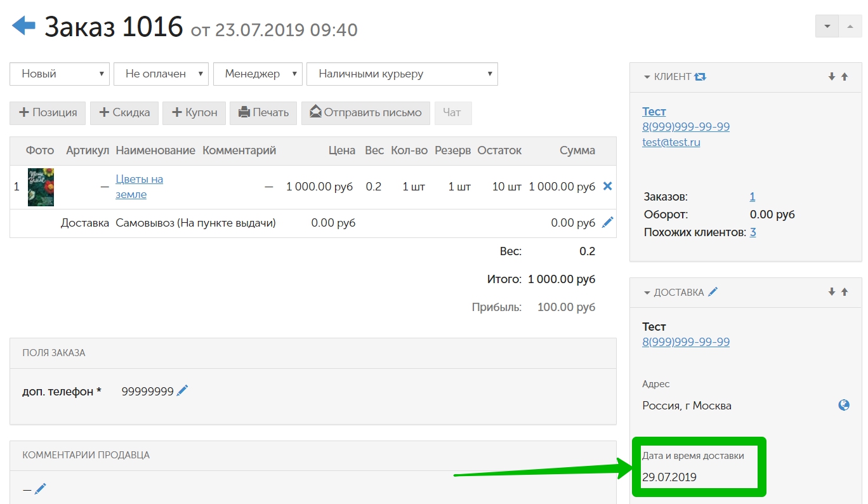This screenshot has width=868, height=504.
Task: Open the "Наличными курьеру" payment method dropdown
Action: click(402, 74)
